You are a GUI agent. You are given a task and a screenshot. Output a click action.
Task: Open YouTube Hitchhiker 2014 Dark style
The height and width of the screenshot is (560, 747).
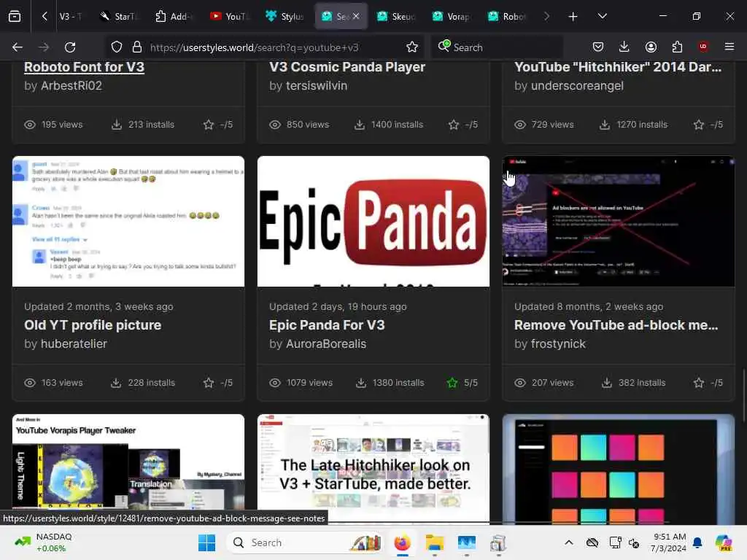tap(618, 67)
